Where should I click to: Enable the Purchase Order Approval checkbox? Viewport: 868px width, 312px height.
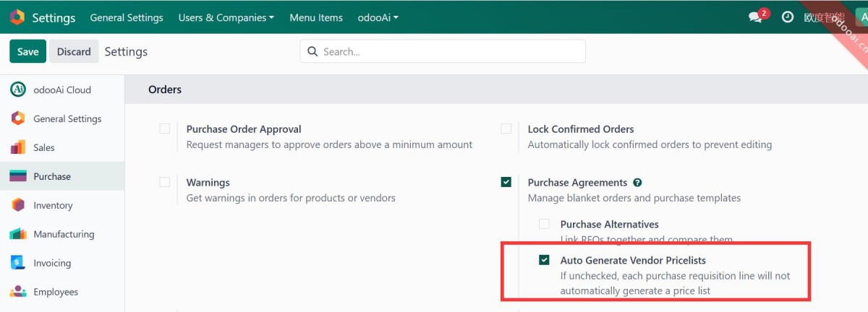165,129
